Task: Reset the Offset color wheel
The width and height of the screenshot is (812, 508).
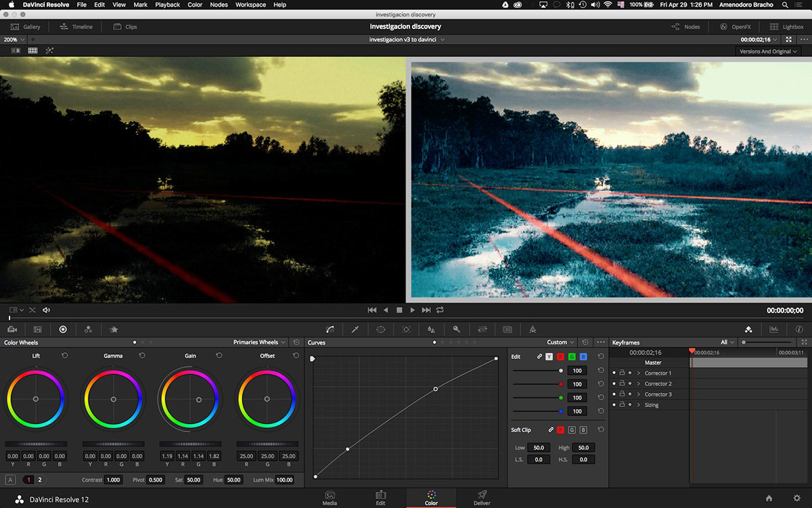Action: point(296,355)
